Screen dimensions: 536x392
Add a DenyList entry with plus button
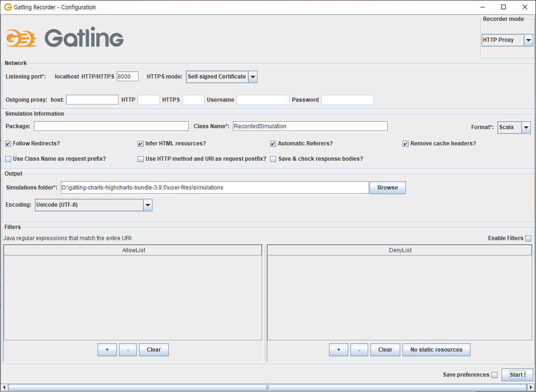pyautogui.click(x=338, y=350)
